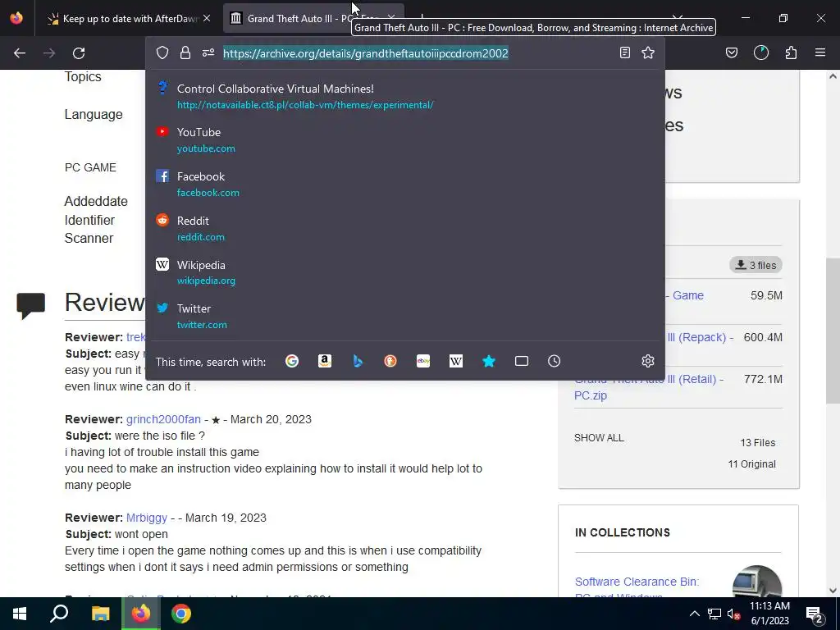Image resolution: width=840 pixels, height=630 pixels.
Task: Launch Chrome from the taskbar
Action: (x=181, y=614)
